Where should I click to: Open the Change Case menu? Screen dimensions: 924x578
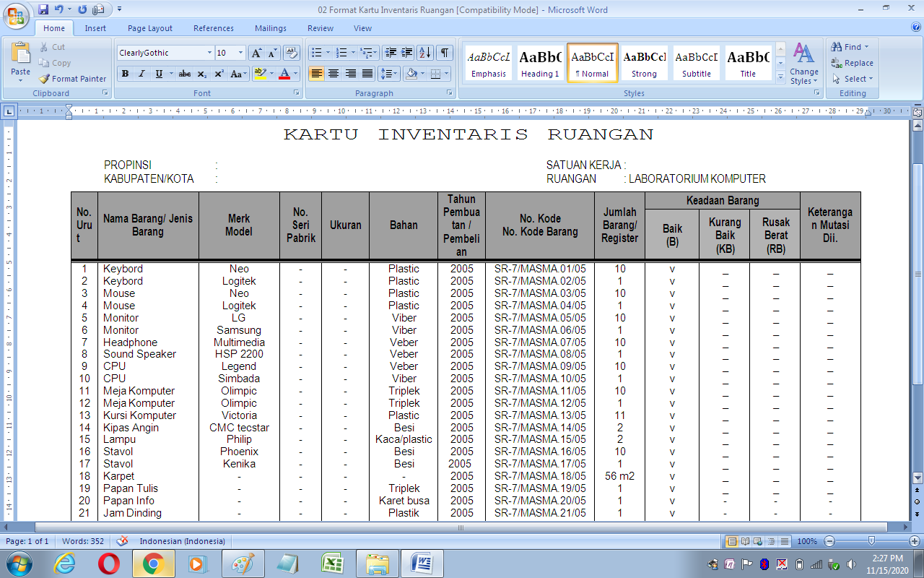[237, 74]
